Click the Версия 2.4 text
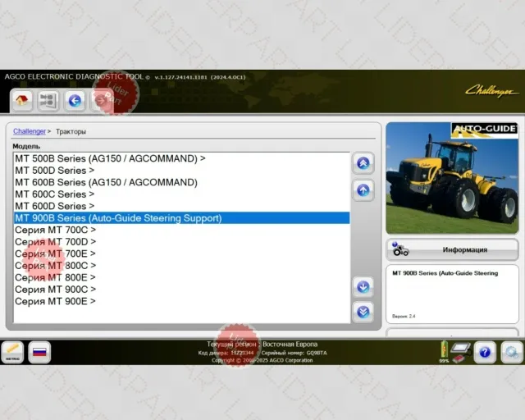Screen dimensions: 525x420 point(404,316)
